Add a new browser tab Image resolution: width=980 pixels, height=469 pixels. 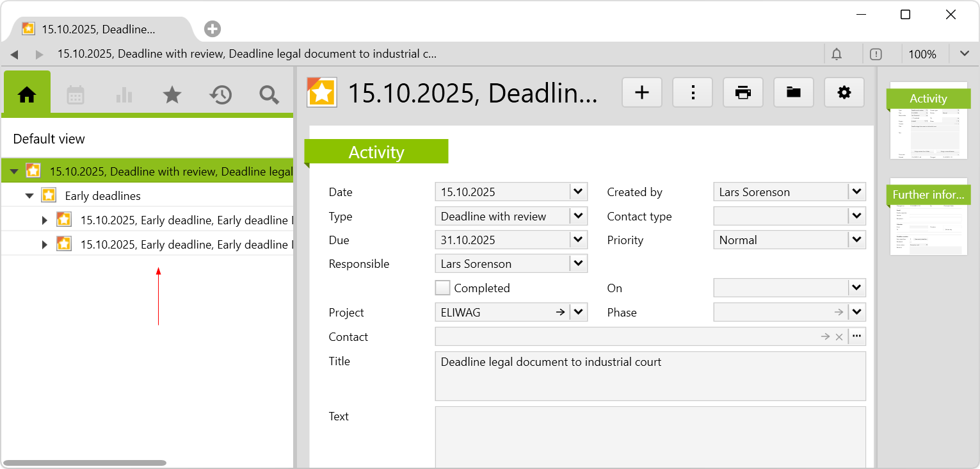(x=213, y=29)
